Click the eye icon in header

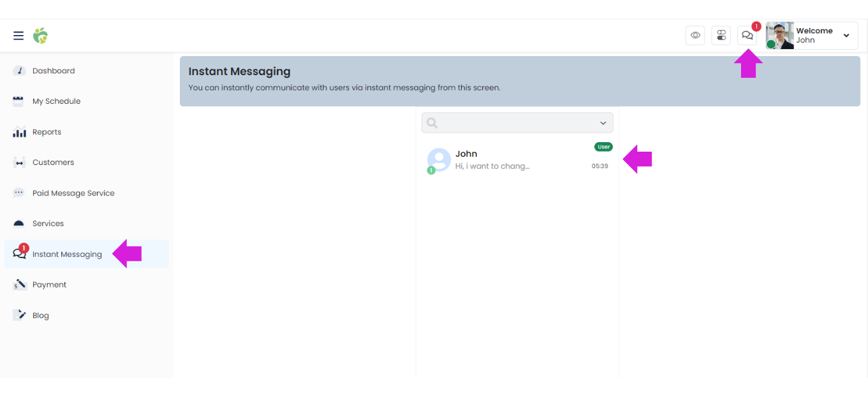[x=695, y=36]
